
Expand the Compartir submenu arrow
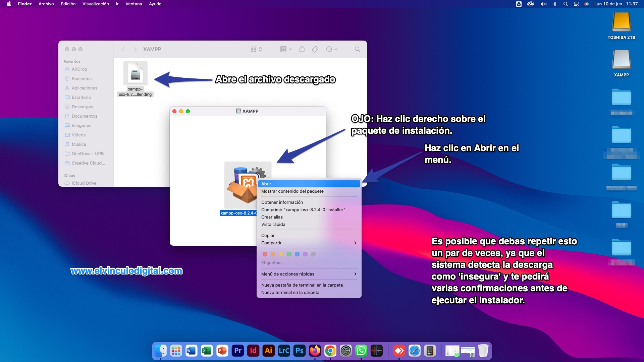pos(355,243)
